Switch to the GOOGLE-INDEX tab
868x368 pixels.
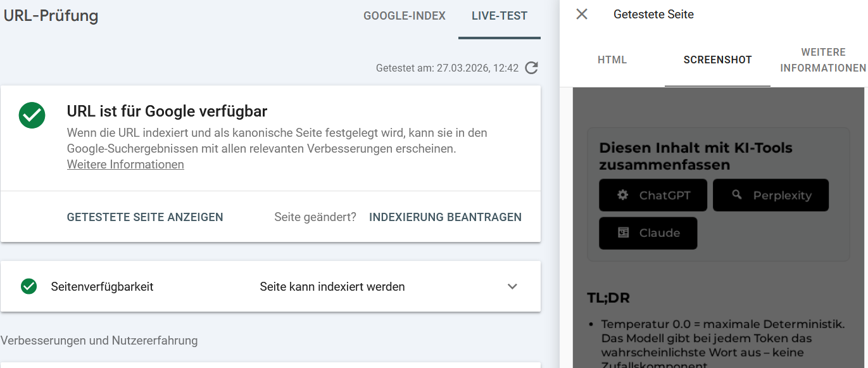[404, 16]
